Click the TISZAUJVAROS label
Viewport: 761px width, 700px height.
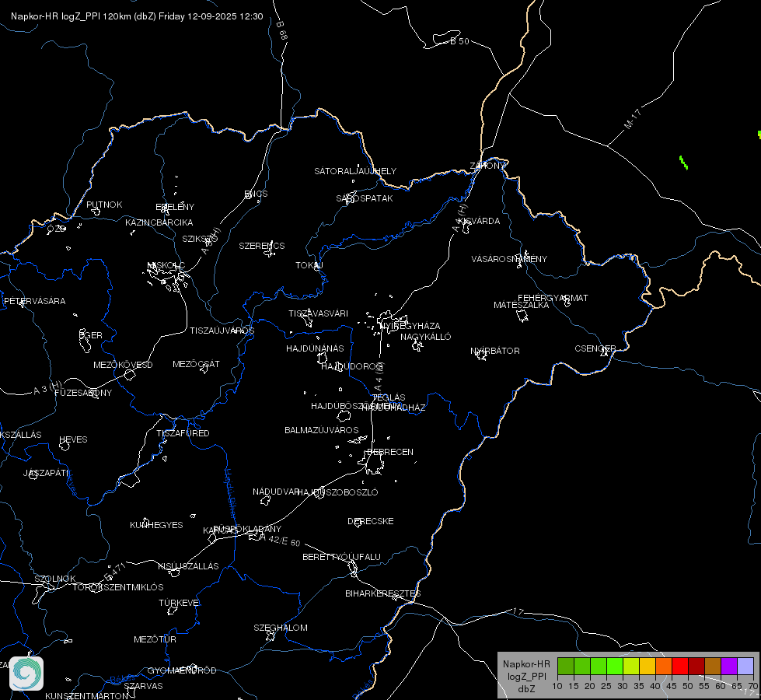[222, 331]
